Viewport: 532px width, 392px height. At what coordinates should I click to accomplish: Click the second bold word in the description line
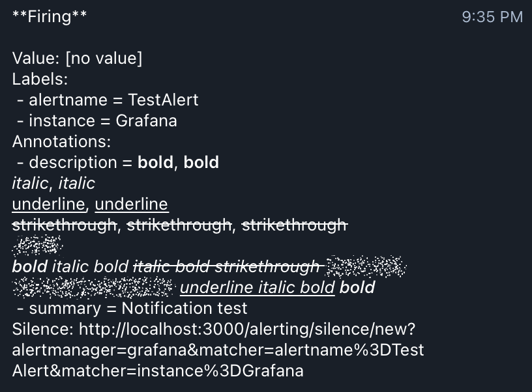tap(201, 162)
